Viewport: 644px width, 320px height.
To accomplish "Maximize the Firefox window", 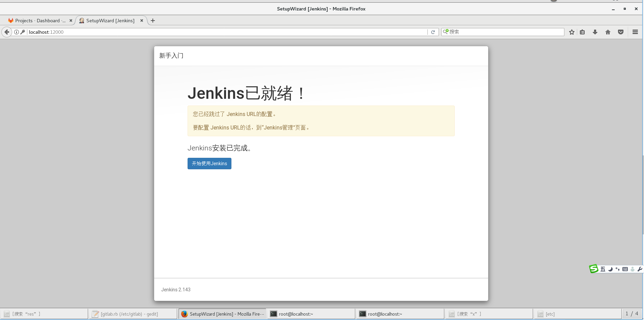I will coord(625,9).
